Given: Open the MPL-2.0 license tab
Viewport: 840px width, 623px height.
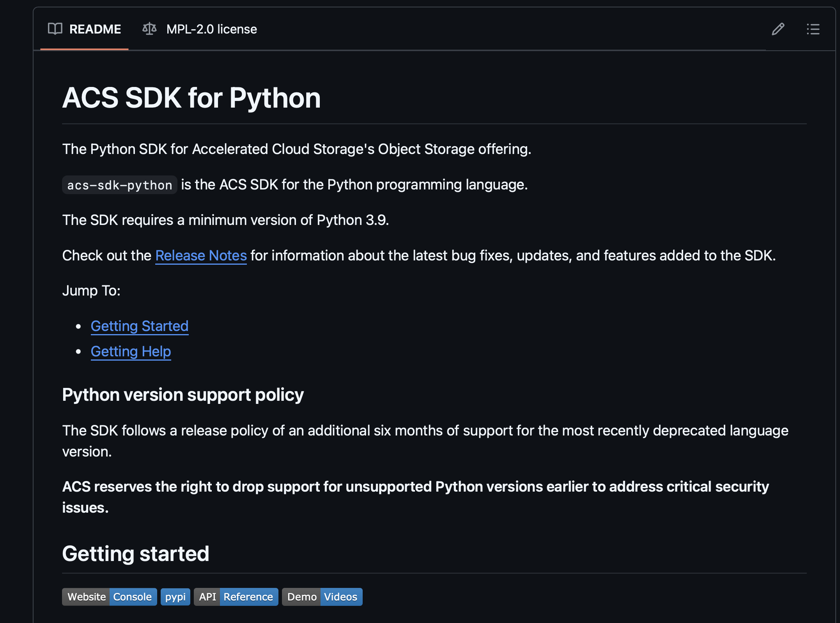Looking at the screenshot, I should [x=211, y=29].
